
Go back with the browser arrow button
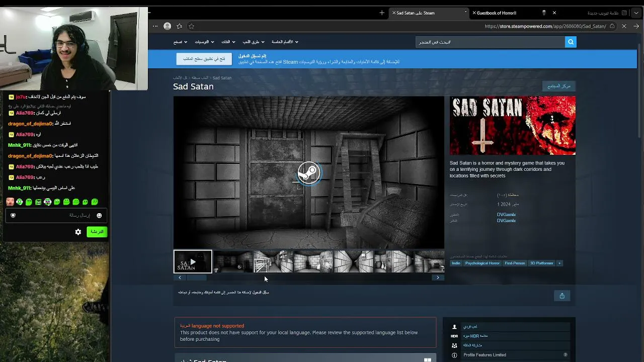click(x=636, y=26)
